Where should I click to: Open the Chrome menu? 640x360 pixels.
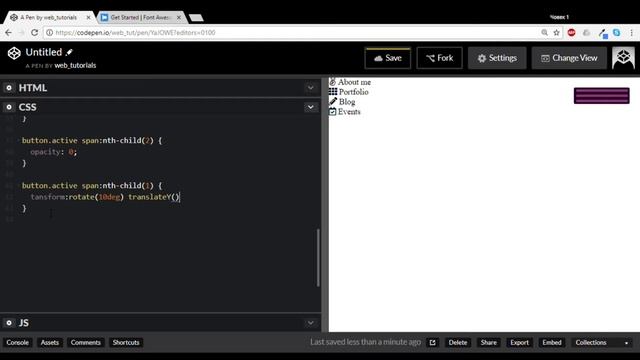pyautogui.click(x=631, y=33)
